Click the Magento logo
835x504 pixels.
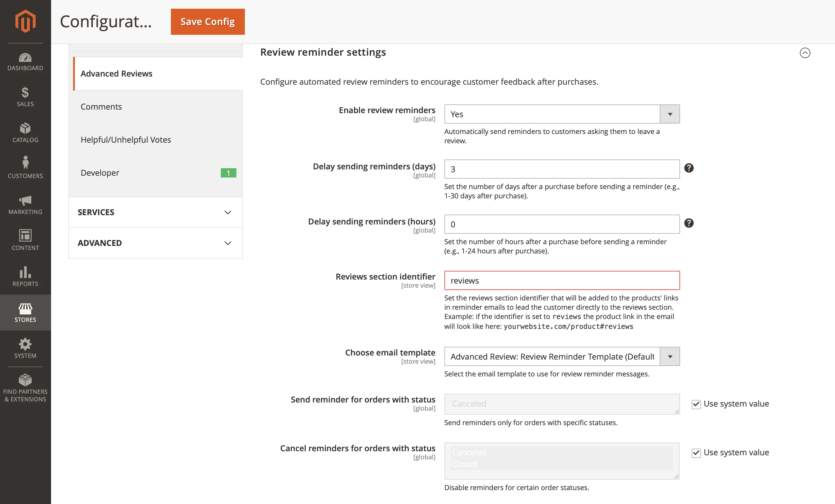(26, 21)
